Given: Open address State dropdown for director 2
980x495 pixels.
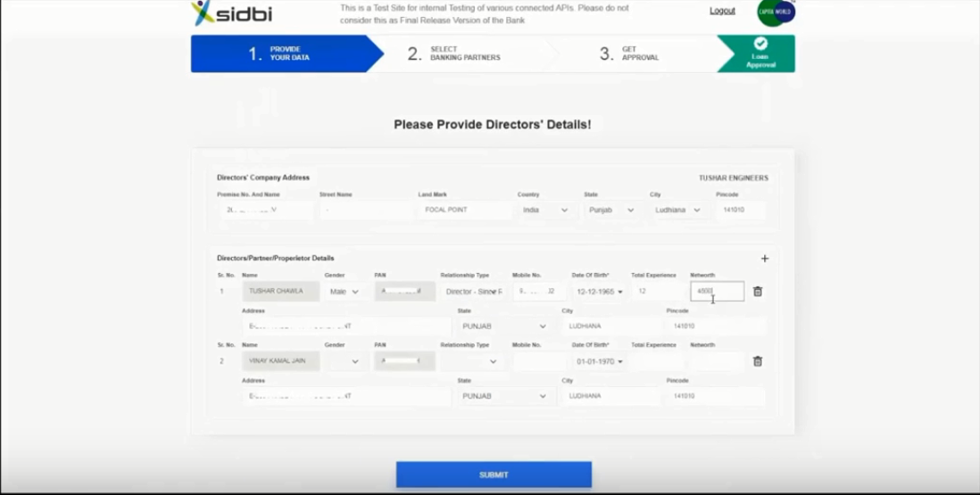Looking at the screenshot, I should (x=504, y=396).
